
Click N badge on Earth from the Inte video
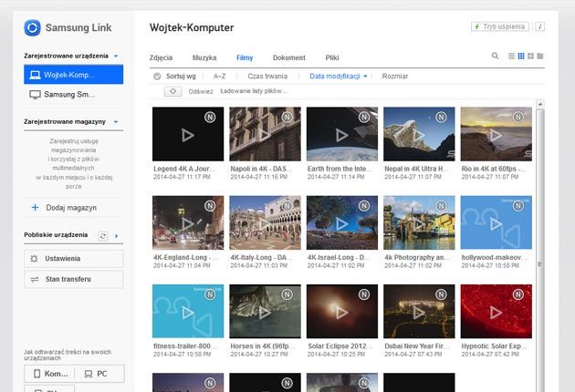(364, 118)
